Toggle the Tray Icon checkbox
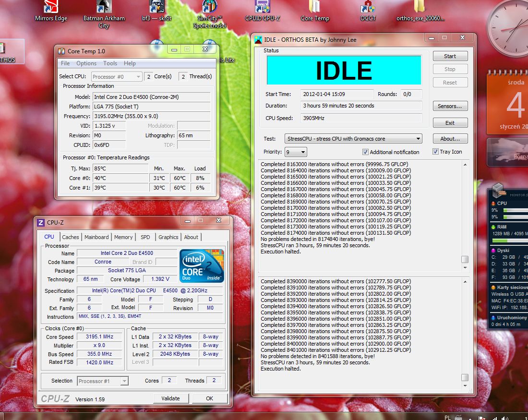Image resolution: width=528 pixels, height=420 pixels. coord(435,152)
